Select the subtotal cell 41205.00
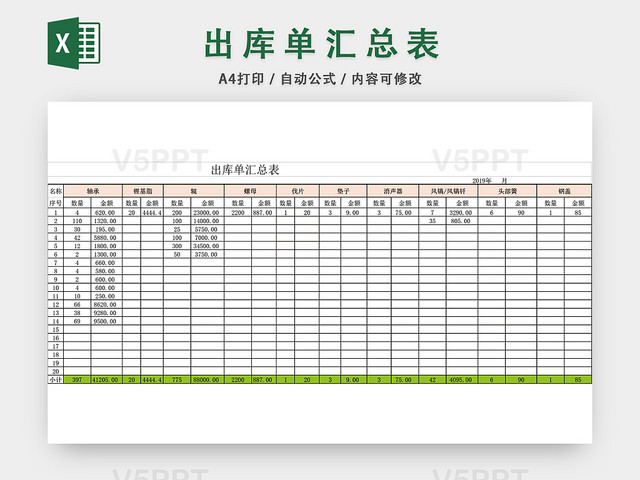Viewport: 640px width, 480px height. [107, 380]
